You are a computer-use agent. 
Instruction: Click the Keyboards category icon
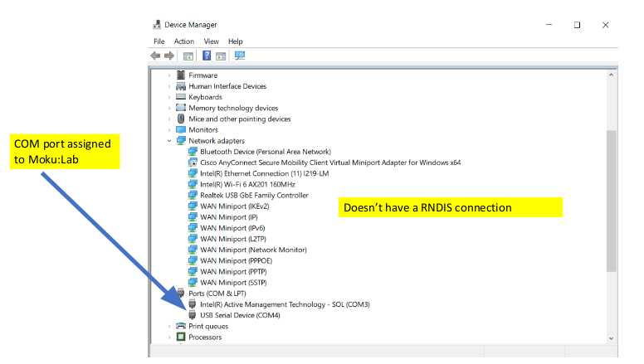pyautogui.click(x=181, y=97)
